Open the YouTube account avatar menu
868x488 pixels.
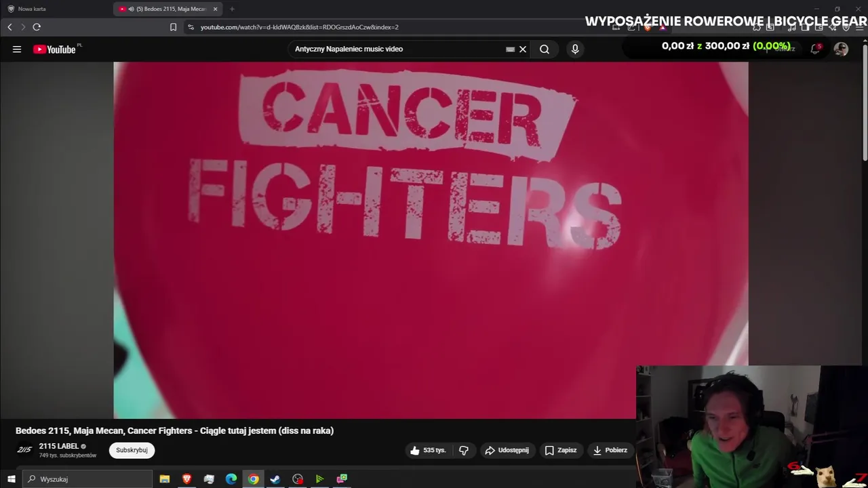coord(841,49)
